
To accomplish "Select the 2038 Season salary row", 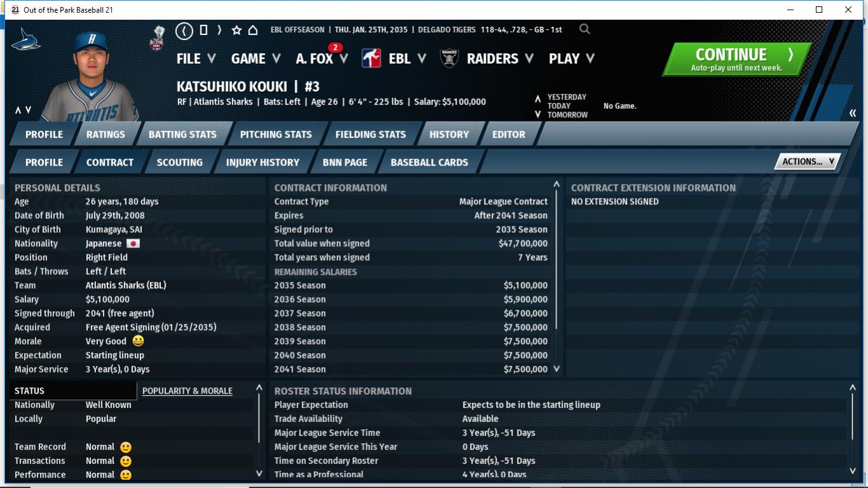I will (411, 327).
